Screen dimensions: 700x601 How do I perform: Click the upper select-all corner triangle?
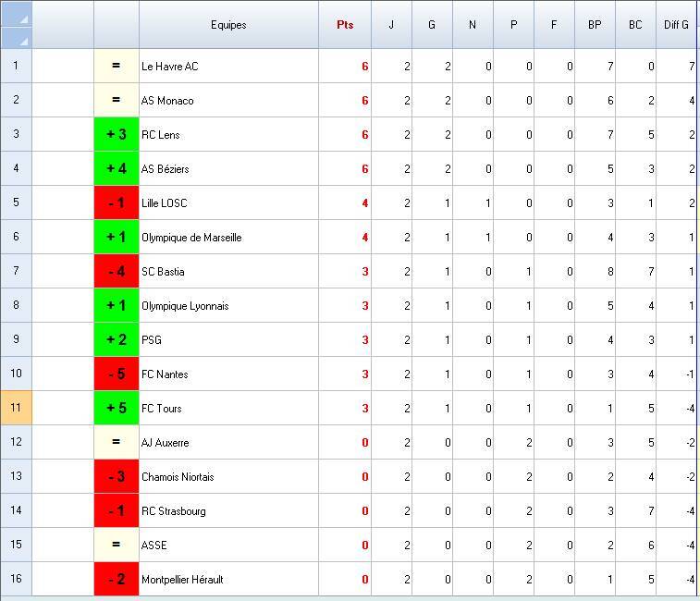23,18
